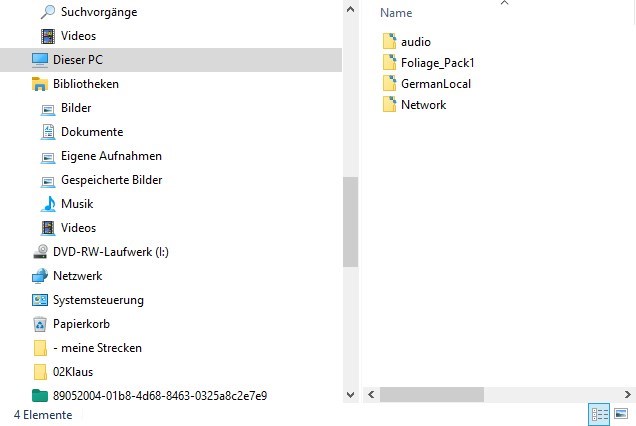The image size is (636, 426).
Task: Select the DVD-RW-Laufwerk (I:) drive icon
Action: [40, 252]
